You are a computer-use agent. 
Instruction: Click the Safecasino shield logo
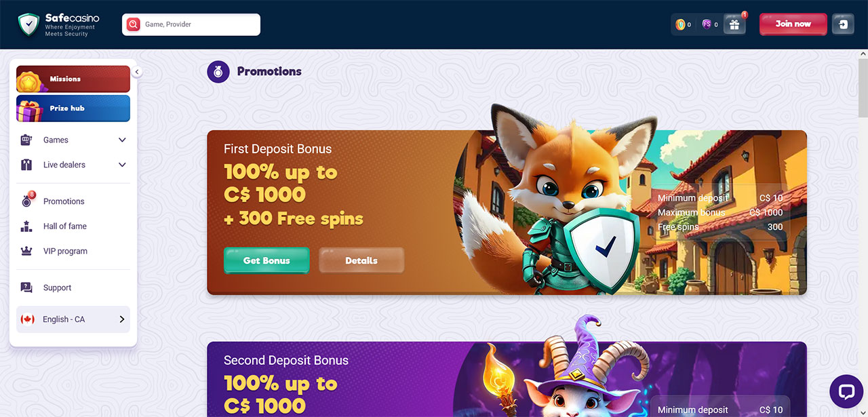pyautogui.click(x=28, y=24)
